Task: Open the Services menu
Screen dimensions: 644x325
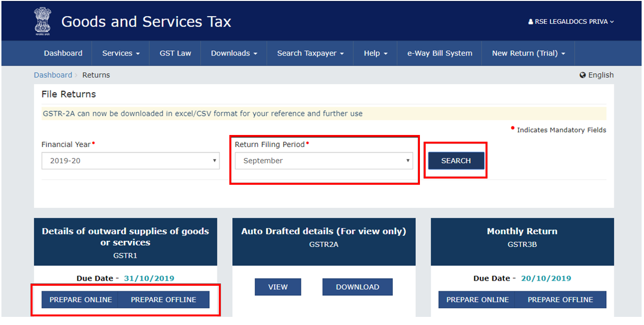Action: coord(121,53)
